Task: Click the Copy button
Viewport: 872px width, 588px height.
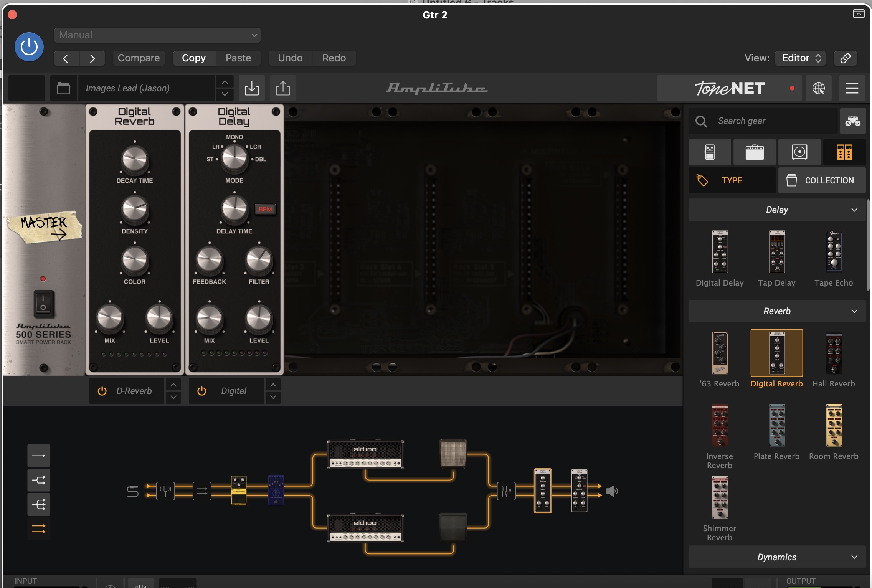Action: point(194,58)
